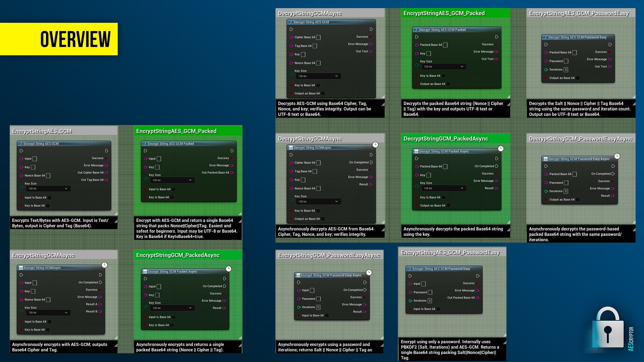Enable Output as Base 64 on Decrypt String AES GCM Packed
This screenshot has height=362, width=644.
(x=448, y=84)
